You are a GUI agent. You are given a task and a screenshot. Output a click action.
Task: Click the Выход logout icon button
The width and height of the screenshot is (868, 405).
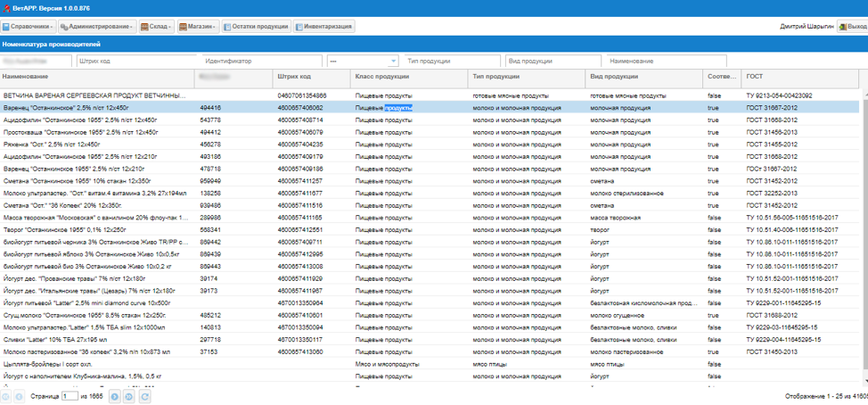pyautogui.click(x=852, y=27)
